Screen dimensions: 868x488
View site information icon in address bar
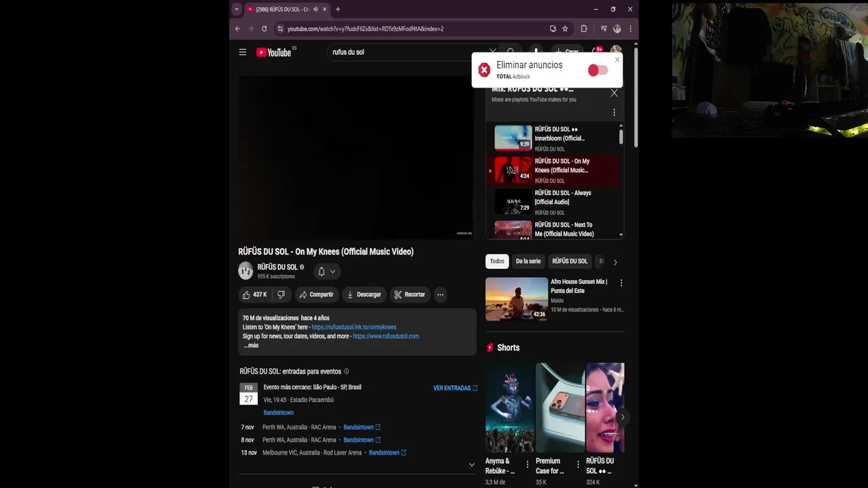[x=280, y=28]
